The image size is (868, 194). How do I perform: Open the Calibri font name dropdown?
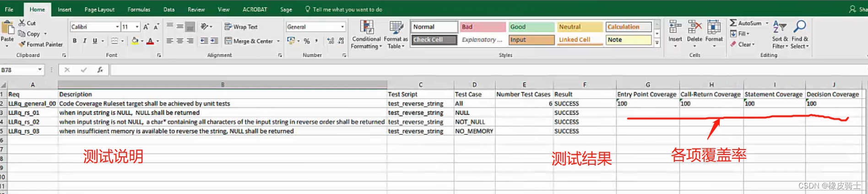[x=117, y=27]
